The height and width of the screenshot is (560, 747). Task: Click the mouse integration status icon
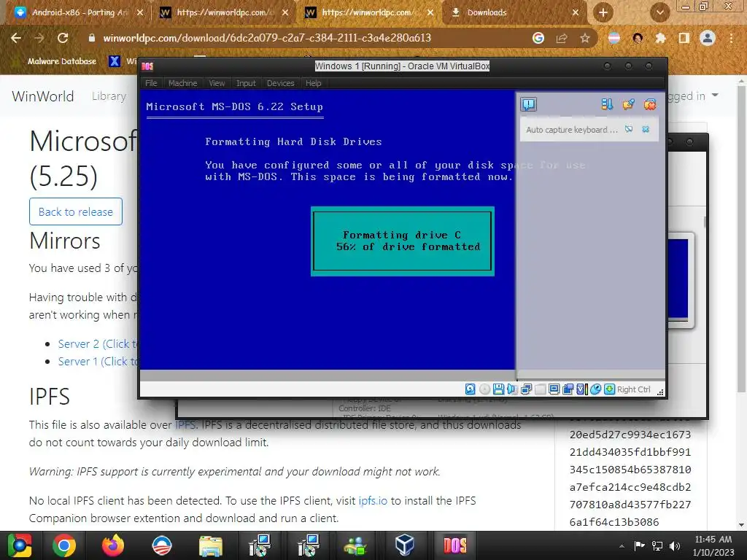595,389
